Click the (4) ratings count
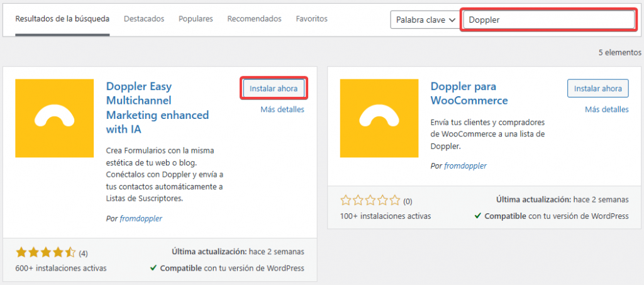The image size is (644, 285). tap(84, 252)
